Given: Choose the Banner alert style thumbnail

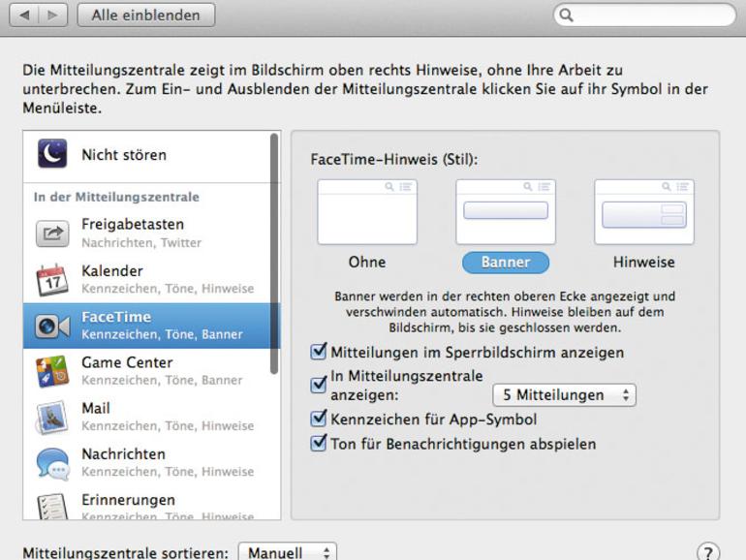Looking at the screenshot, I should [x=506, y=212].
